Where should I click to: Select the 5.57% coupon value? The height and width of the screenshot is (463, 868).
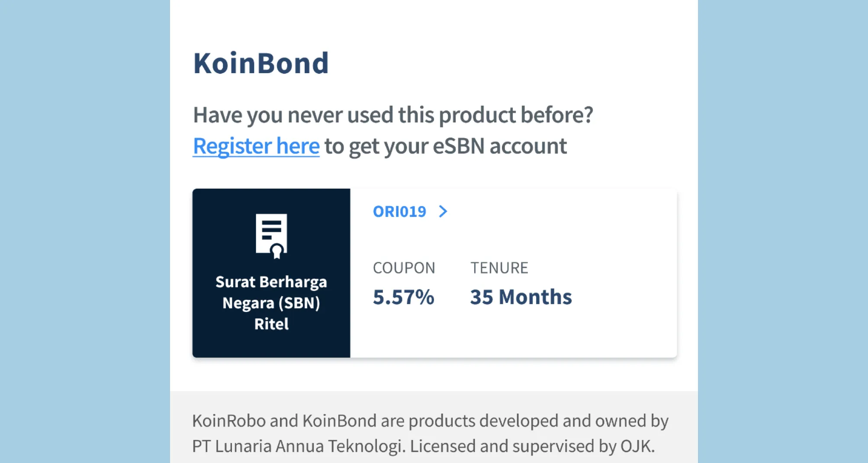coord(404,296)
